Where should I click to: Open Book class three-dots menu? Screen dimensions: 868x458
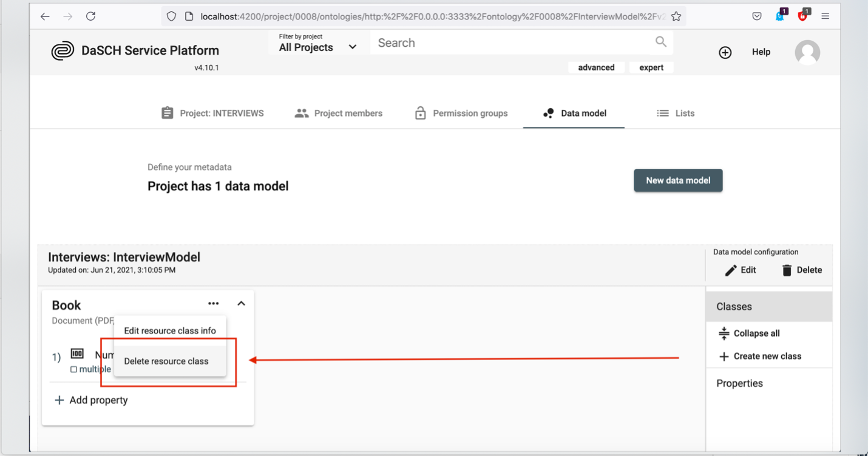pos(213,304)
